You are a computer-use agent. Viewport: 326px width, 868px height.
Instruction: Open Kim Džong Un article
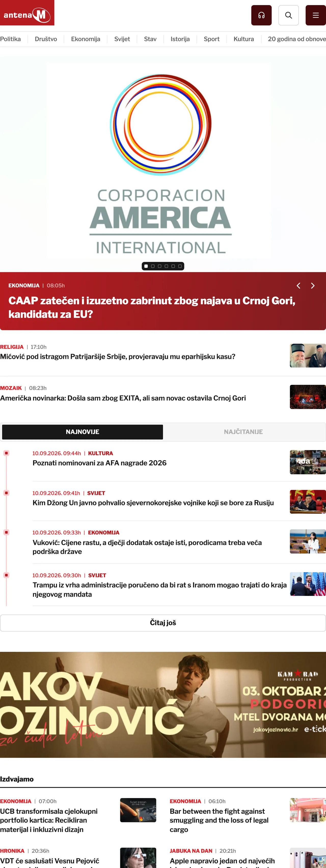153,503
